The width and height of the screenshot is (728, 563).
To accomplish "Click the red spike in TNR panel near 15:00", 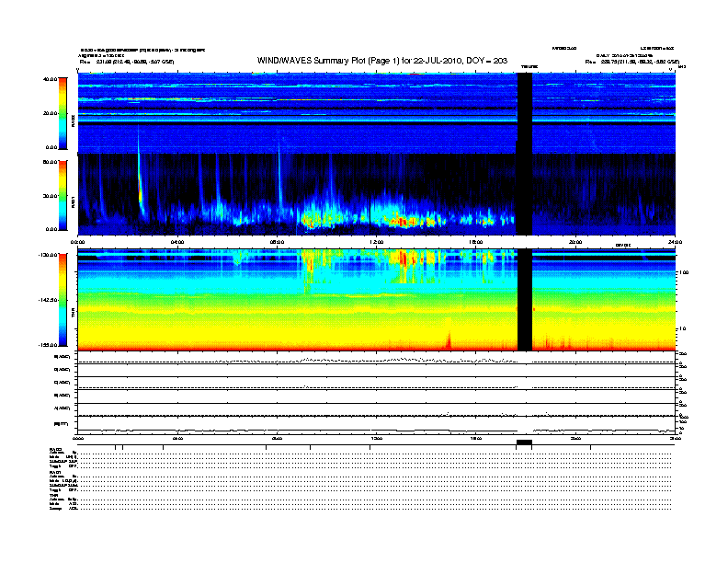I will 449,339.
